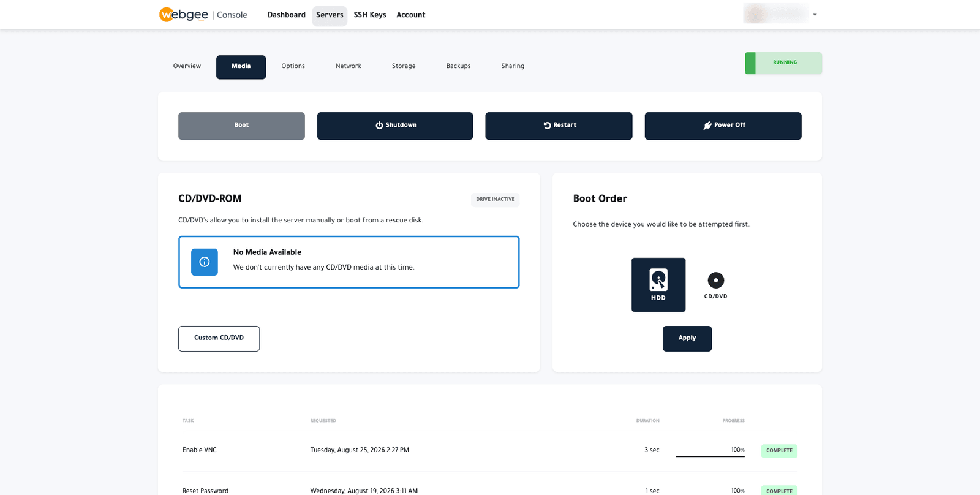Click the '1 sec' duration value

pyautogui.click(x=652, y=491)
